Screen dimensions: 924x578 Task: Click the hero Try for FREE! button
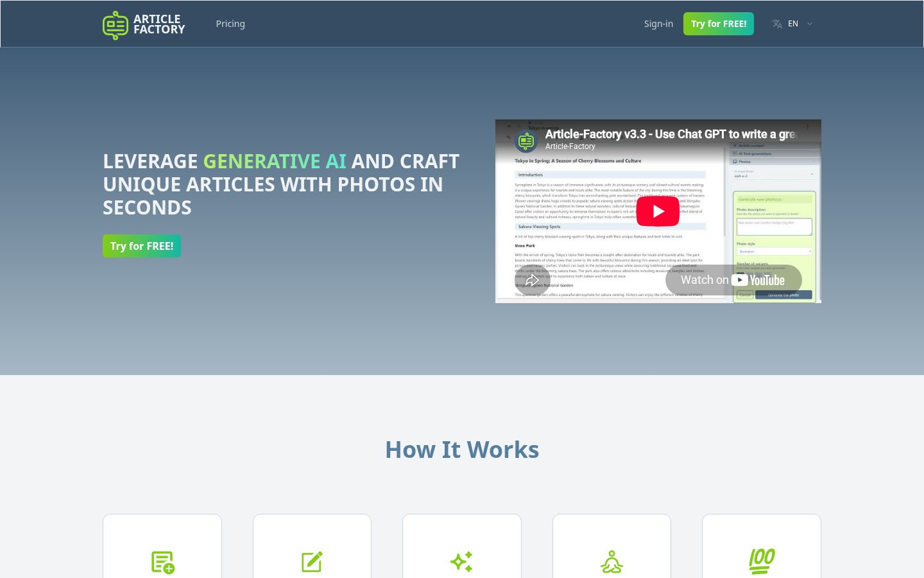point(142,246)
